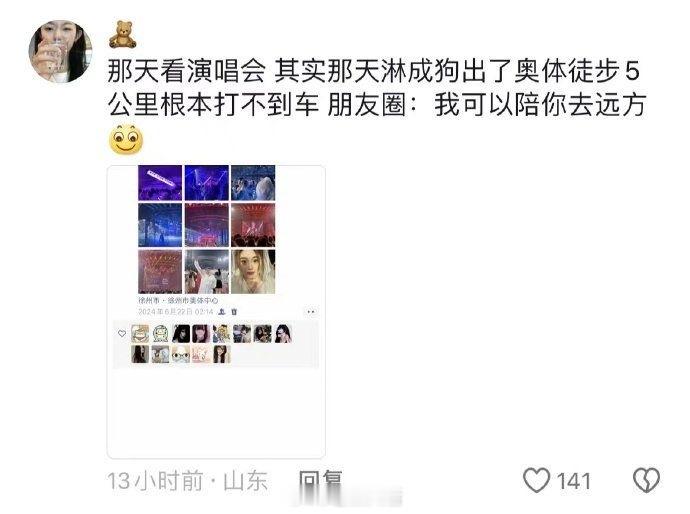Viewport: 690px width, 514px height.
Task: Tap the comment text about 演唱会
Action: [x=377, y=88]
